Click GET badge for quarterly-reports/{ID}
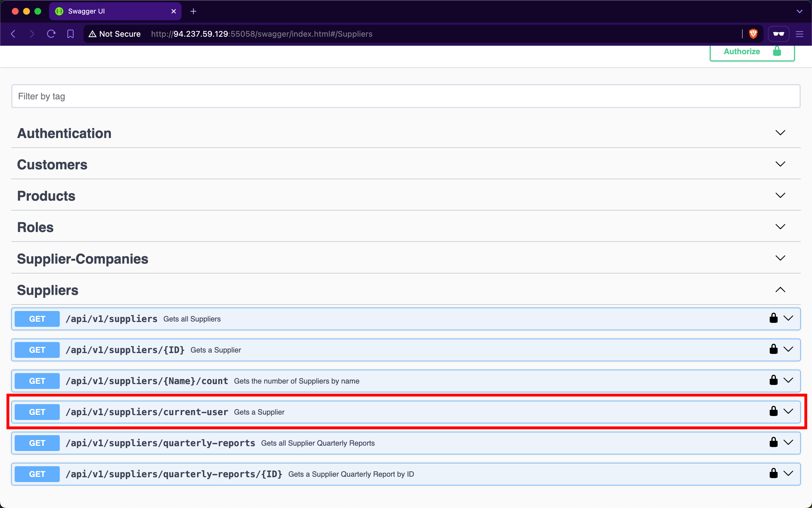The image size is (812, 508). click(x=37, y=474)
